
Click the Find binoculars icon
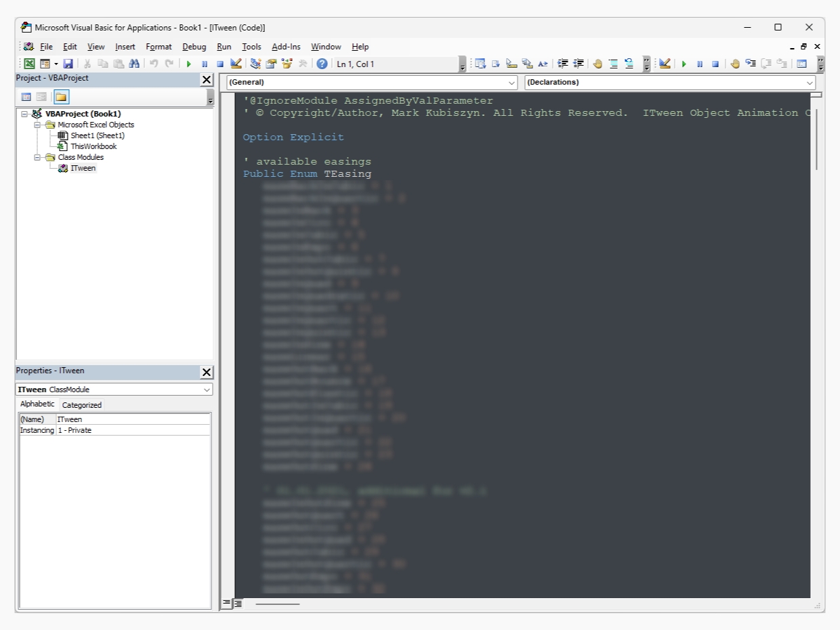click(x=133, y=64)
